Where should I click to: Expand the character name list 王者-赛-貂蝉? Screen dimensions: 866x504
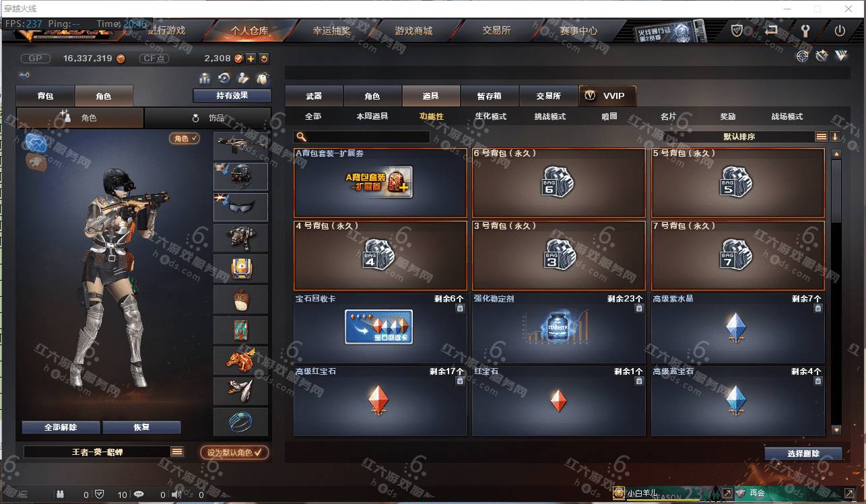tap(177, 452)
